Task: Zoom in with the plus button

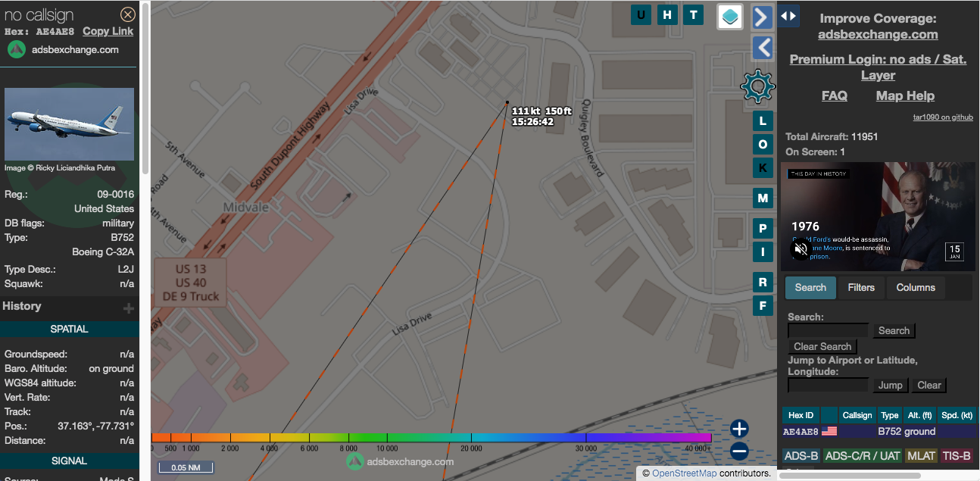Action: [739, 428]
